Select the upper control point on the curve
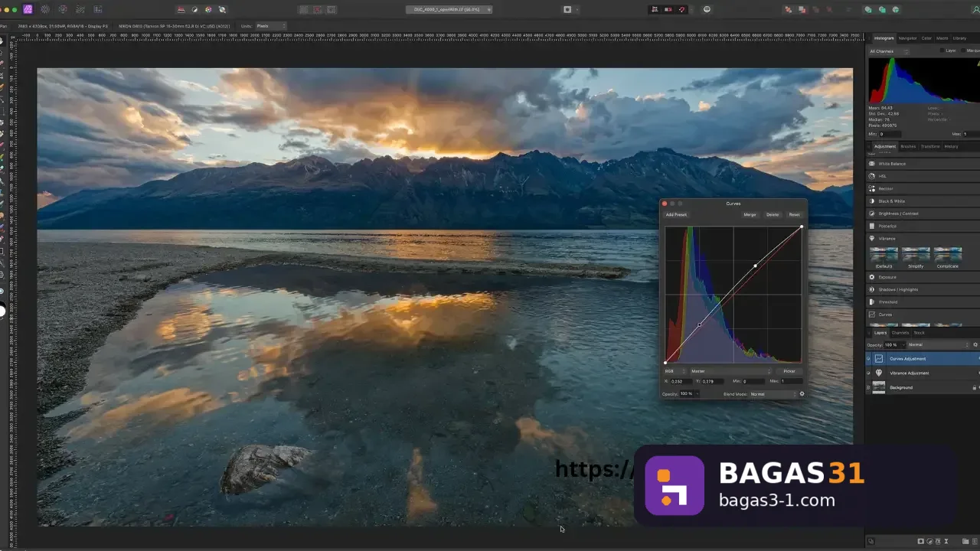 click(x=756, y=266)
